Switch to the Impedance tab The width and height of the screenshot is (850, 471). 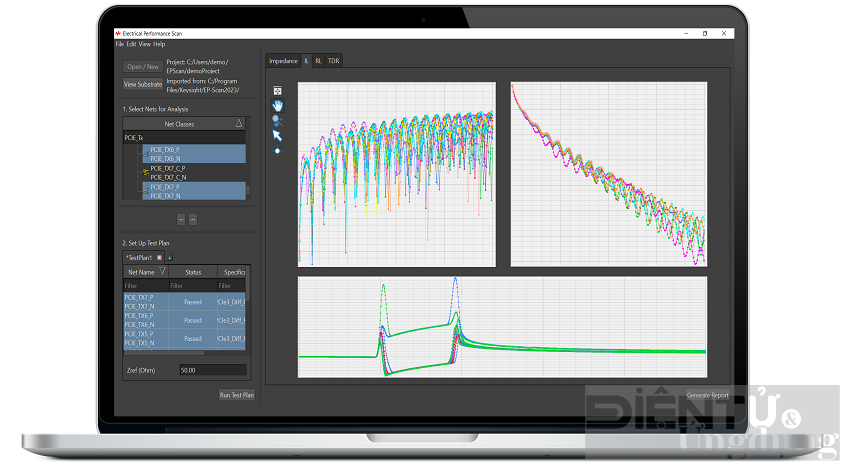tap(283, 61)
